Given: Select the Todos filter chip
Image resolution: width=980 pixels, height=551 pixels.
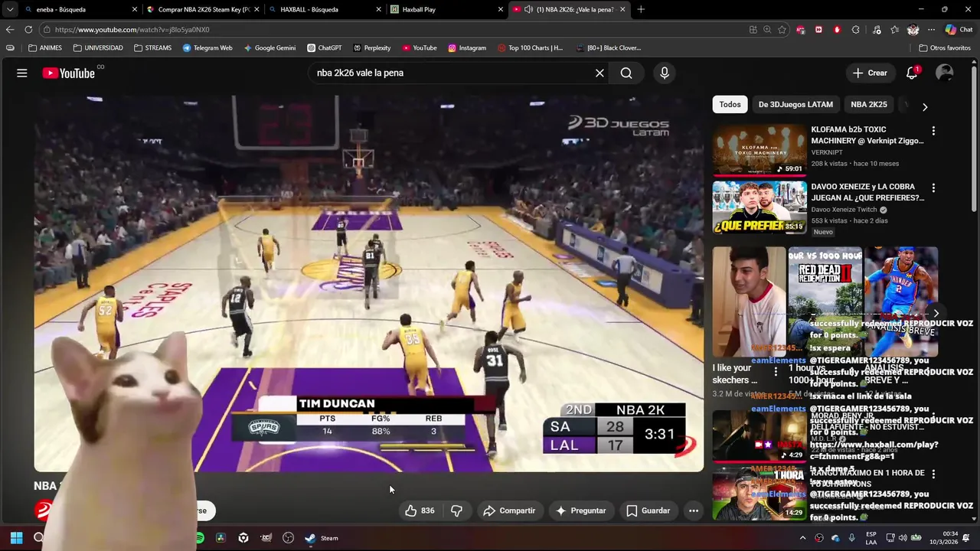Looking at the screenshot, I should [x=730, y=105].
